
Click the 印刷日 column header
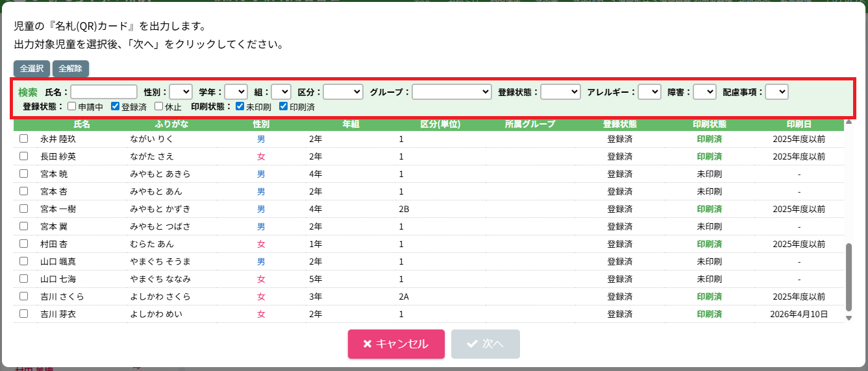point(799,124)
